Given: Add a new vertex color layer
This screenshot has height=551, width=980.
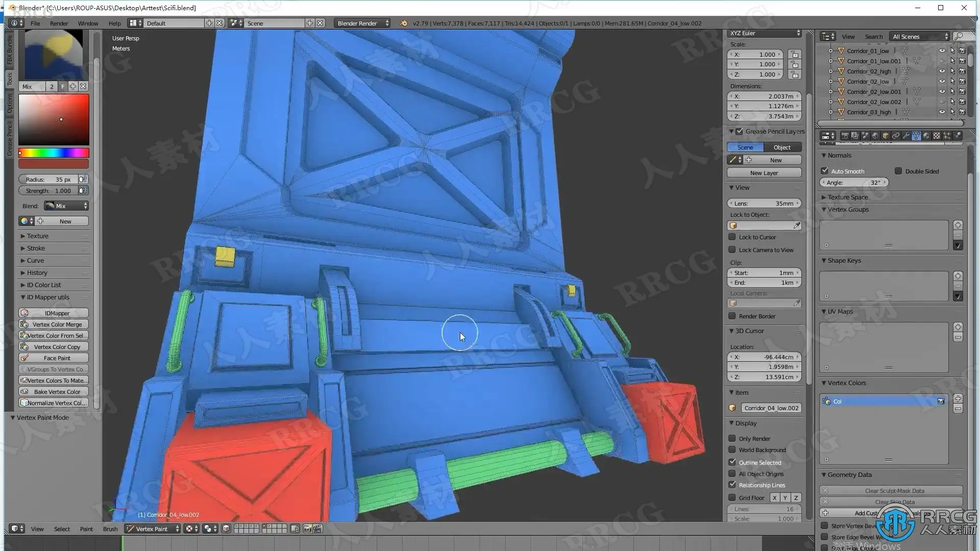Looking at the screenshot, I should pos(958,398).
